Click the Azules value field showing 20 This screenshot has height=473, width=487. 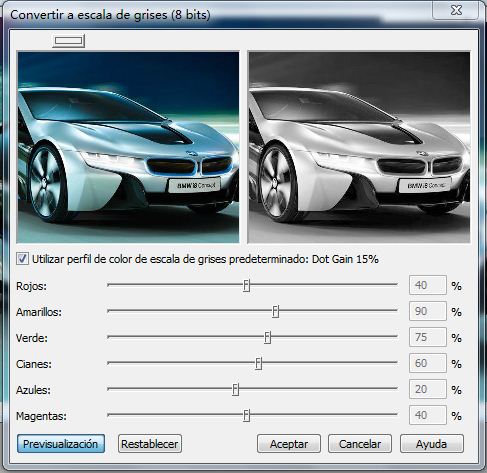pyautogui.click(x=428, y=389)
